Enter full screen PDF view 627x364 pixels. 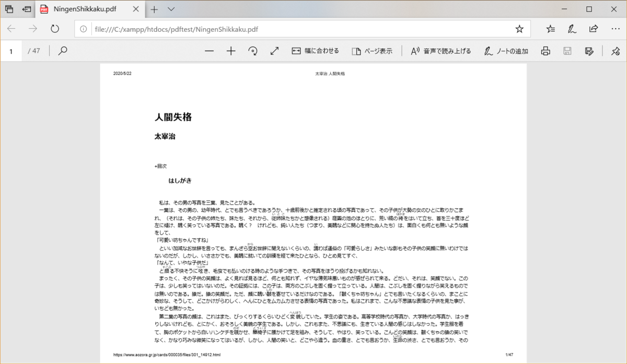point(274,51)
